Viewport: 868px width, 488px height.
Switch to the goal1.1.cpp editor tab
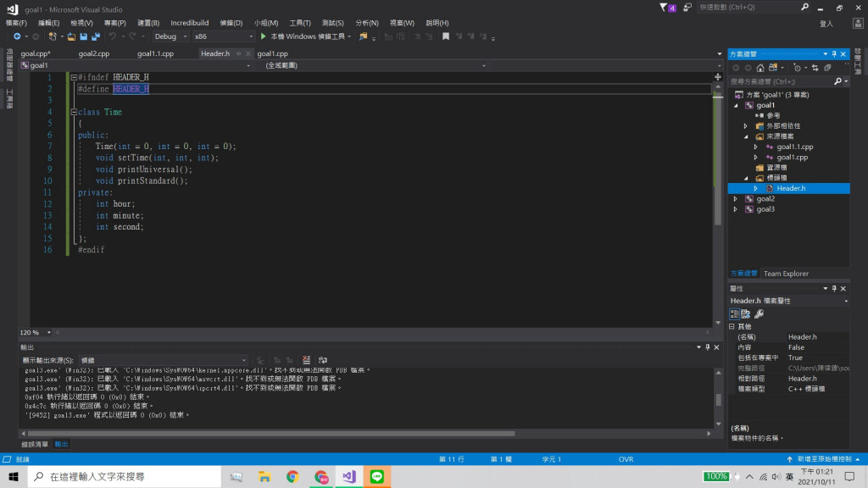coord(156,53)
